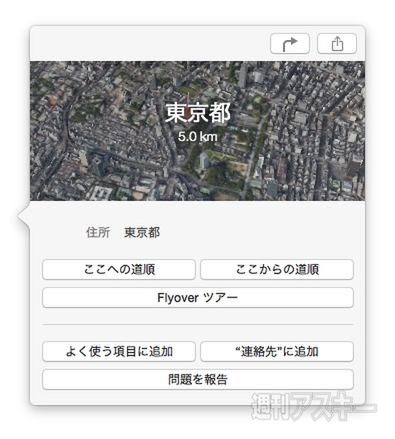This screenshot has height=439, width=395.
Task: Get directions with ここへの道順 button
Action: pos(119,269)
